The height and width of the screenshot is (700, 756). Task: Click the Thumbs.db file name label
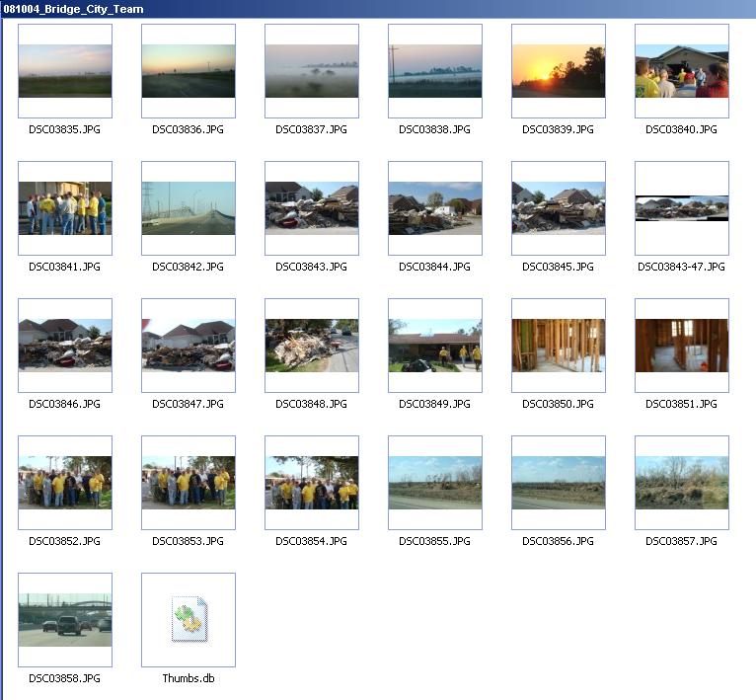[189, 678]
